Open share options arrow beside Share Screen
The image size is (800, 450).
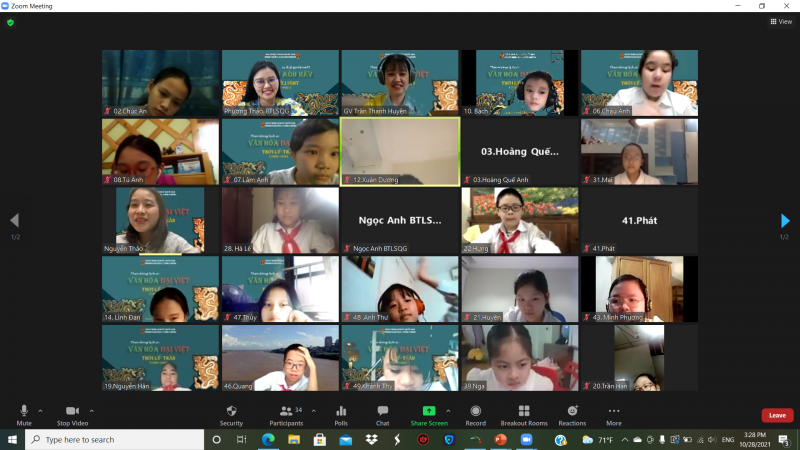(x=448, y=411)
